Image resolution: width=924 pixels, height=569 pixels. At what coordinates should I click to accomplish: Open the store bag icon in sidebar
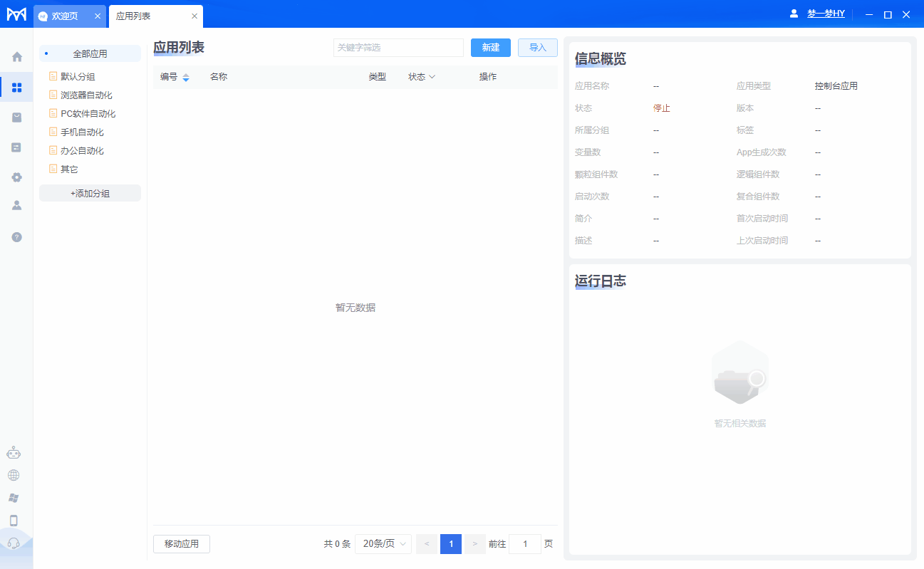click(17, 118)
